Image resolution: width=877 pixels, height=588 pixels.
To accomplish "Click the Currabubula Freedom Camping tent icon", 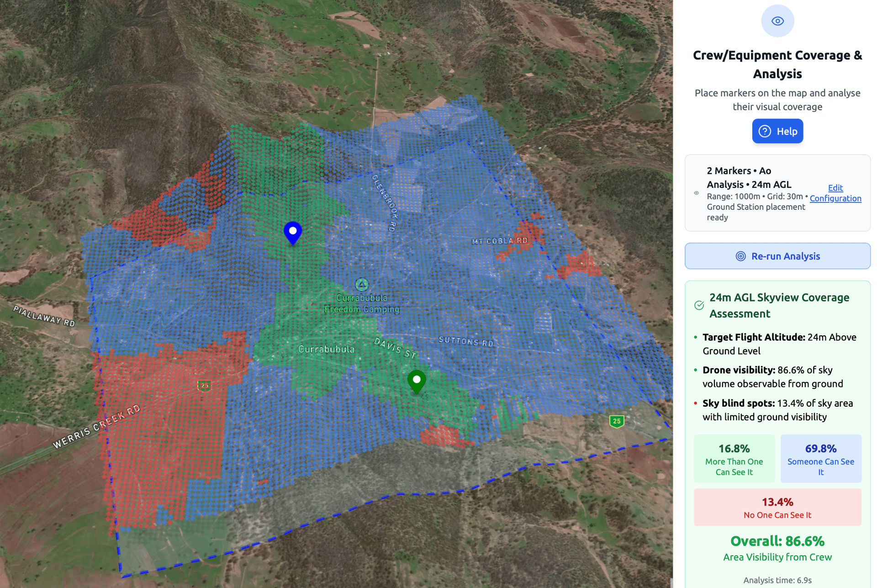I will pos(362,285).
